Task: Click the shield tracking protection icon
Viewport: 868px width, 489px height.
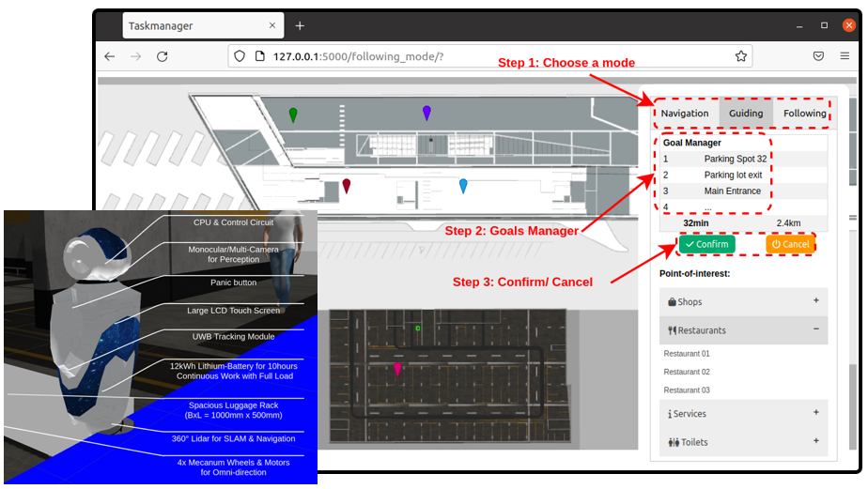Action: pyautogui.click(x=240, y=56)
